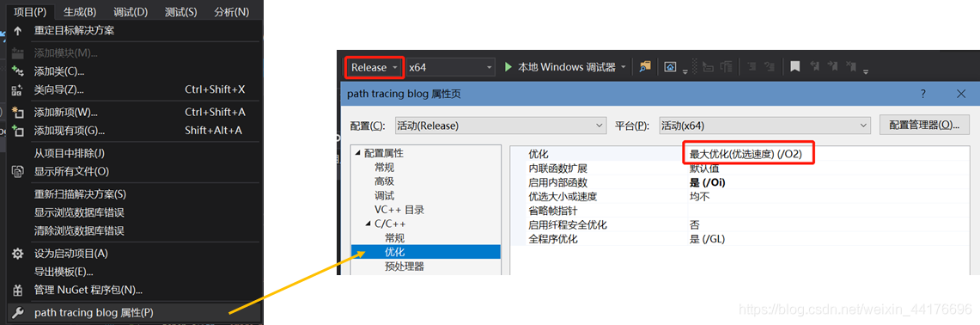Screen dimensions: 980x325
Task: Open the 生成(B) menu
Action: 80,11
